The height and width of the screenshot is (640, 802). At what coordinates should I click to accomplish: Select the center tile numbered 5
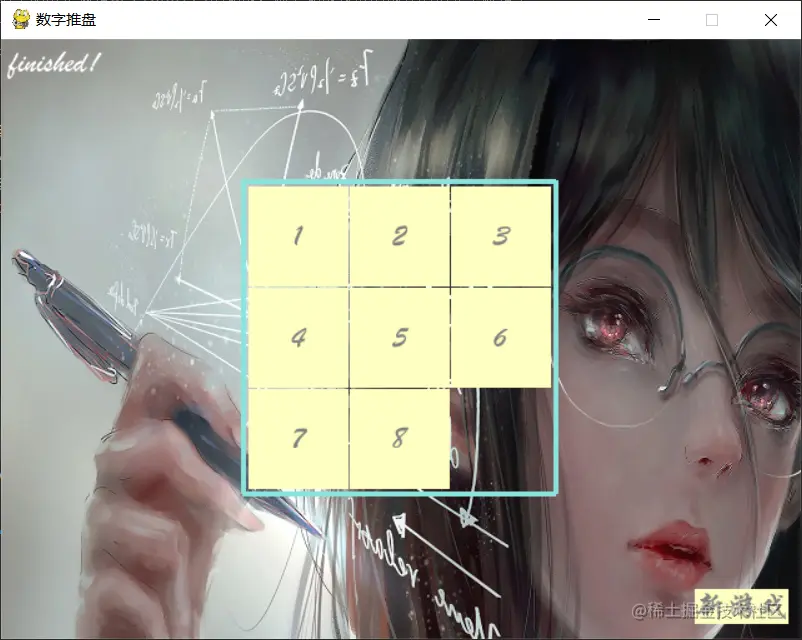click(x=399, y=337)
